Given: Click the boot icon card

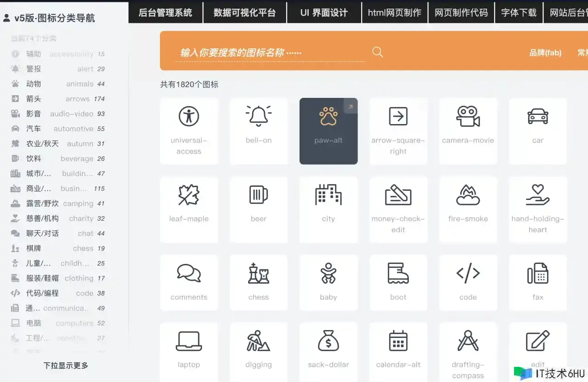Looking at the screenshot, I should tap(398, 283).
